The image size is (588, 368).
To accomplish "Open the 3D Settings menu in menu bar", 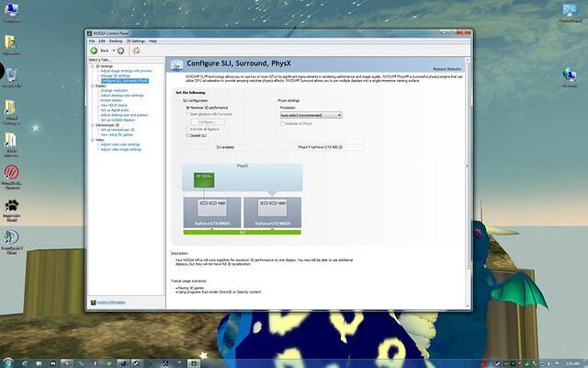I will coord(135,40).
